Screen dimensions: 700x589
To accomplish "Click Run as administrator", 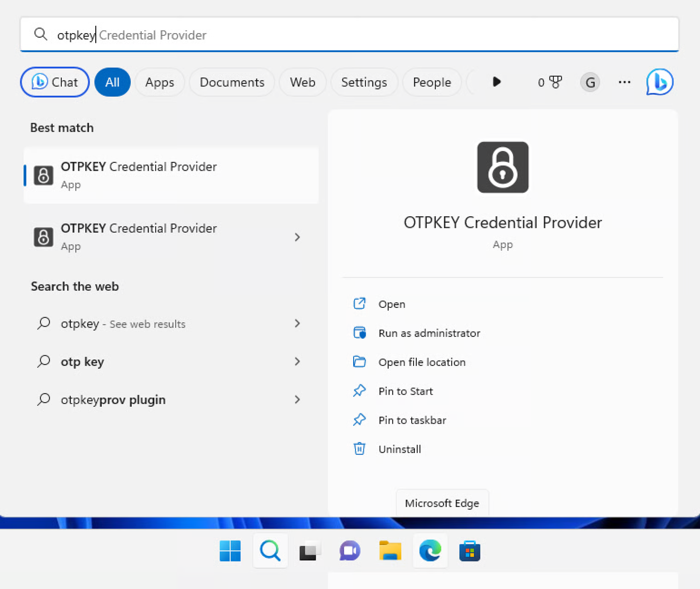I will pos(429,333).
